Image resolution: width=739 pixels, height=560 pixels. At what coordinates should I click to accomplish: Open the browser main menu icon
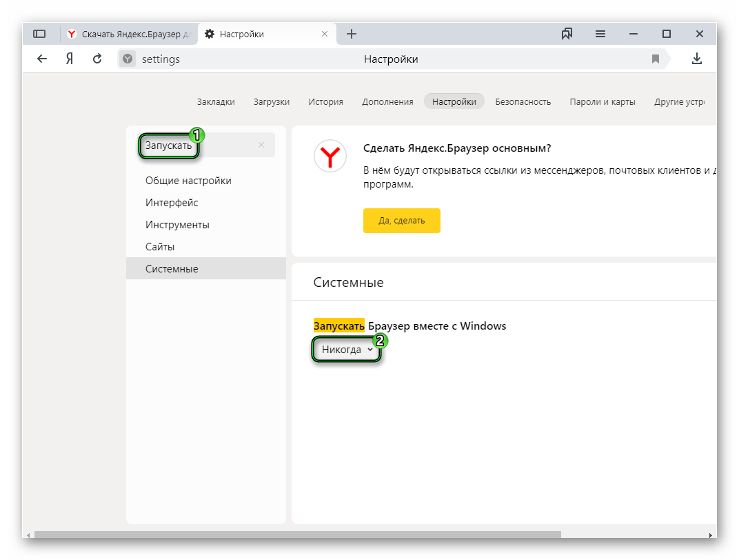(x=600, y=34)
